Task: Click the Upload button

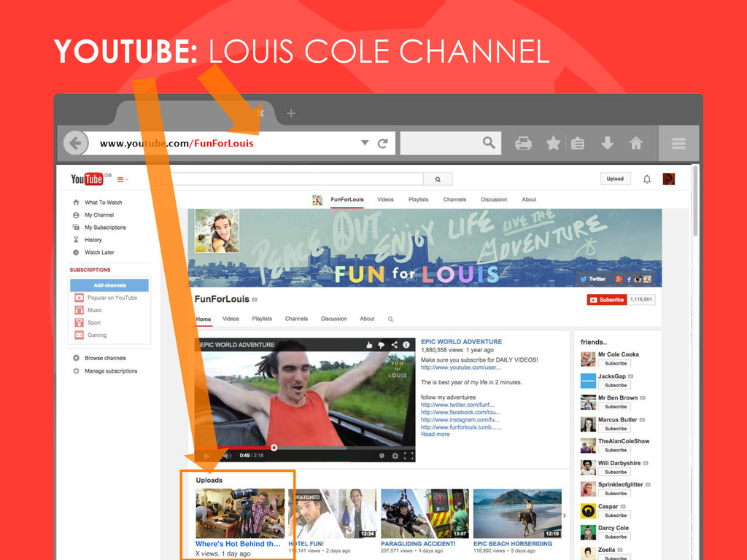Action: pos(615,179)
